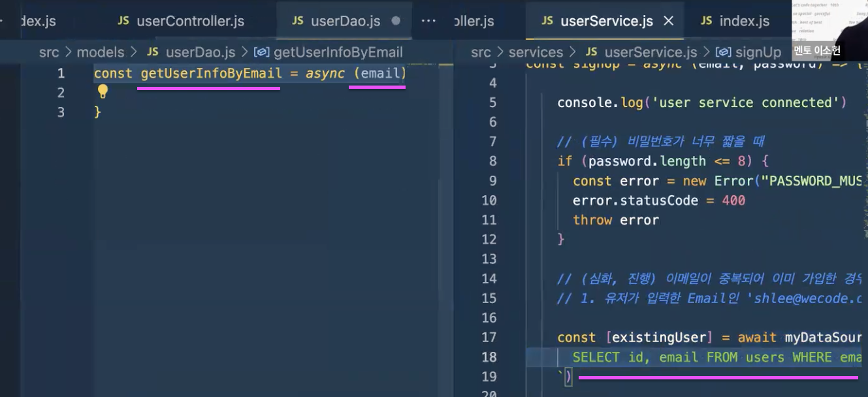The image size is (868, 397).
Task: Select the 'src' breadcrumb in left editor
Action: click(49, 52)
